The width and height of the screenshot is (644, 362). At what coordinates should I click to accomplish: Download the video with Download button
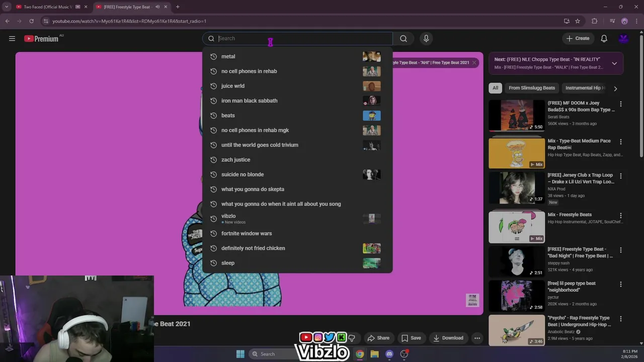[x=448, y=338]
